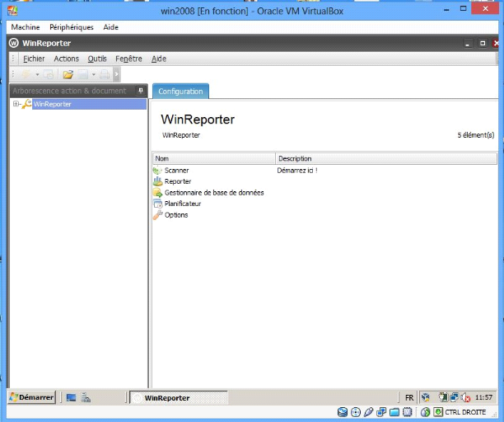Image resolution: width=504 pixels, height=422 pixels.
Task: Open the Planificateur item
Action: (182, 204)
